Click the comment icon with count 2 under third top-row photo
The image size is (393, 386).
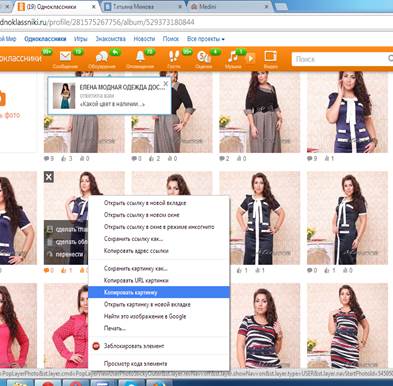coord(222,159)
